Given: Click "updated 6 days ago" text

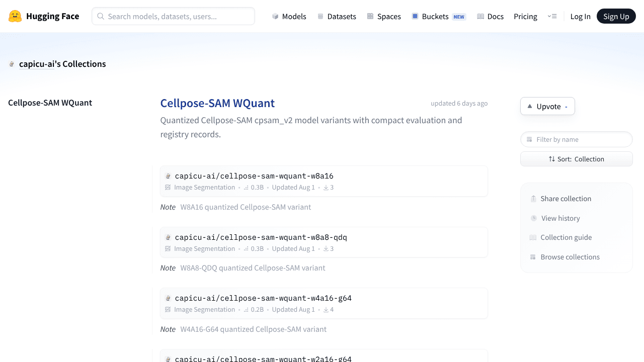Looking at the screenshot, I should 459,103.
